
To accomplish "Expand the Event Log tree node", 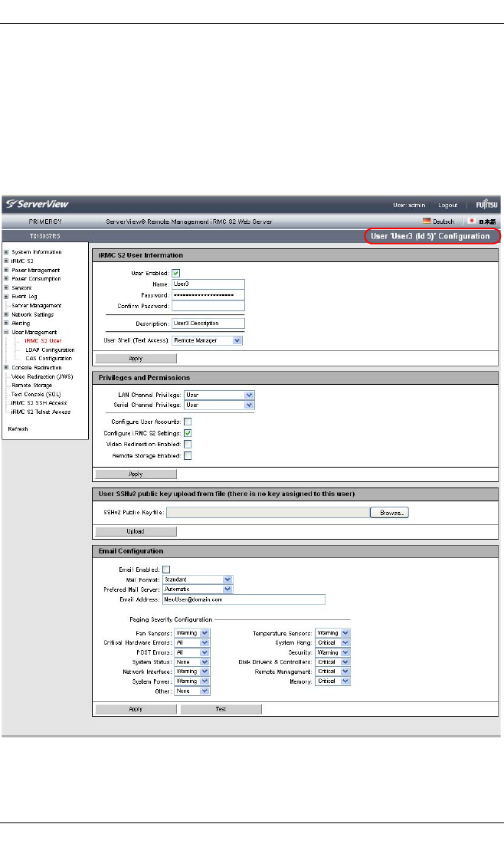I will pos(6,297).
